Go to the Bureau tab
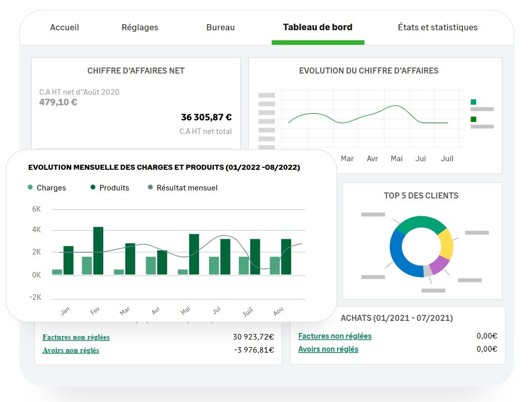Screen dimensions: 532x402 [220, 27]
